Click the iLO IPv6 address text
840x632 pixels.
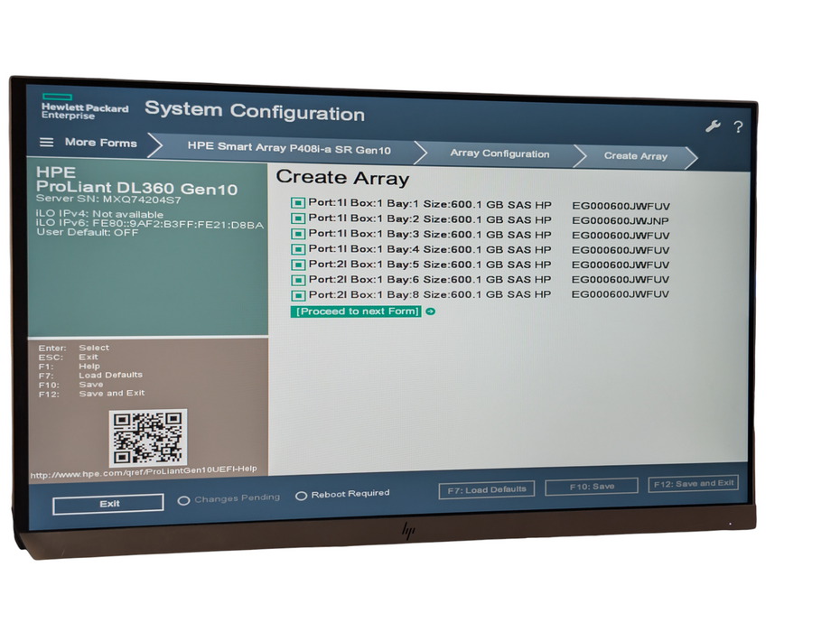pyautogui.click(x=150, y=224)
